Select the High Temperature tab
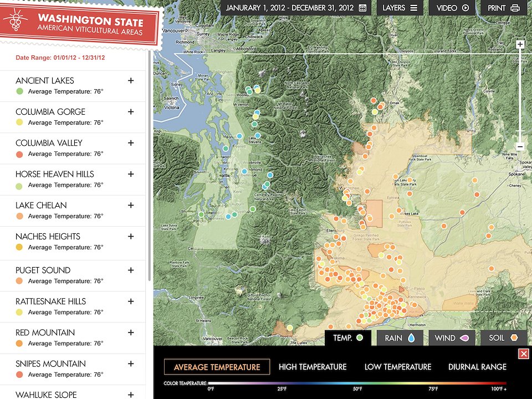The width and height of the screenshot is (532, 399). tap(313, 367)
